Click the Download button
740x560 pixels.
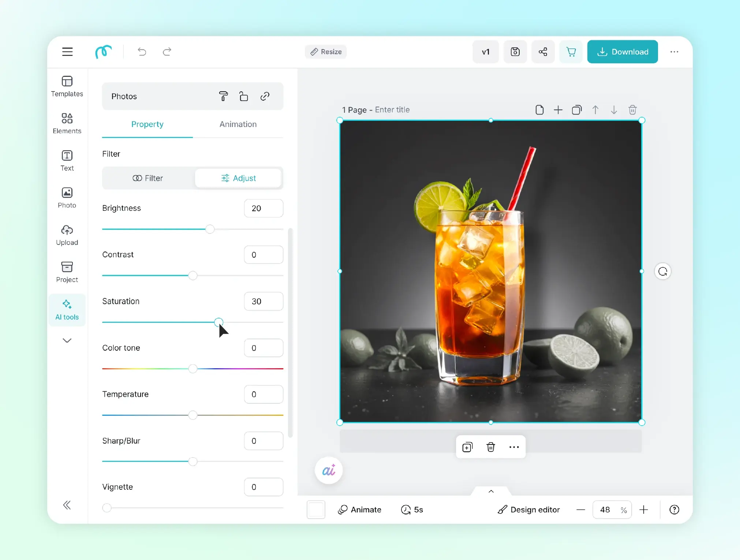[x=623, y=52]
